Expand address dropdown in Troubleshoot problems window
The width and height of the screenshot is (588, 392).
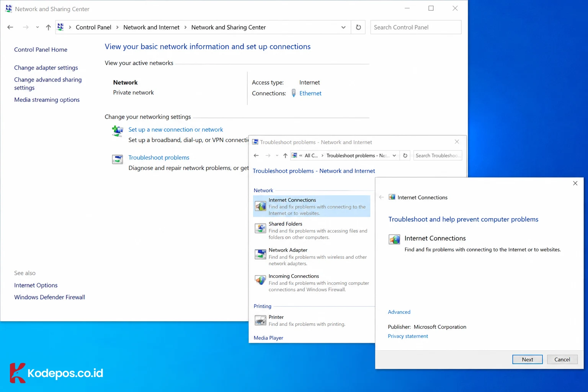pyautogui.click(x=394, y=155)
